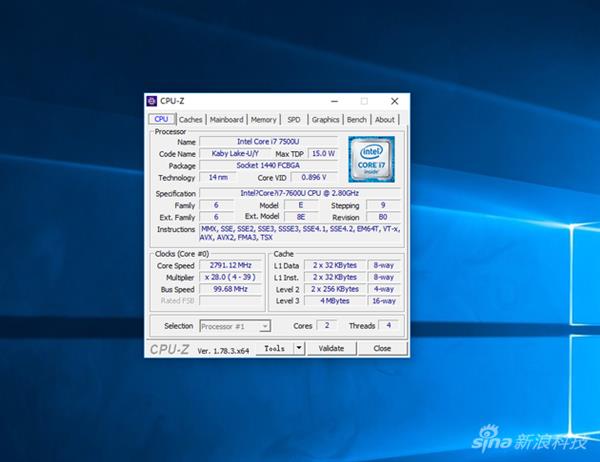The image size is (600, 462).
Task: Open the Caches tab
Action: [190, 120]
